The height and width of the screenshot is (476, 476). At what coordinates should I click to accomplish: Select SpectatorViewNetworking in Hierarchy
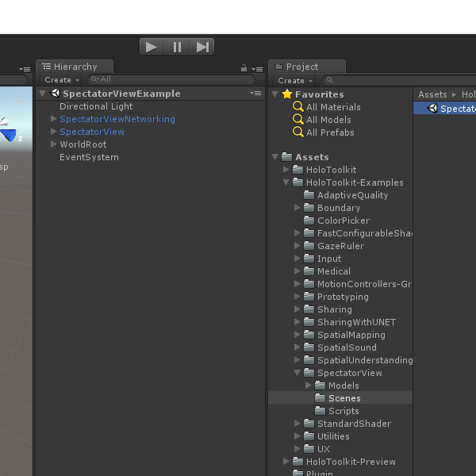point(117,119)
